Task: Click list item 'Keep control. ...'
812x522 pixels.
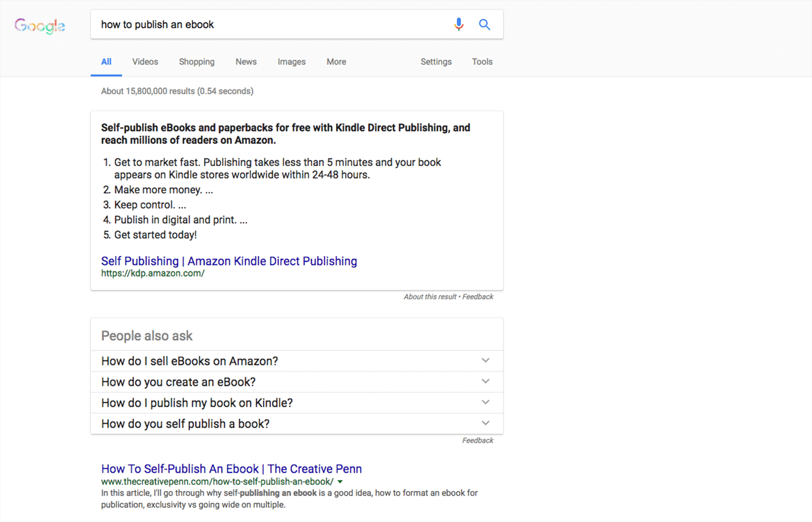Action: pos(150,205)
